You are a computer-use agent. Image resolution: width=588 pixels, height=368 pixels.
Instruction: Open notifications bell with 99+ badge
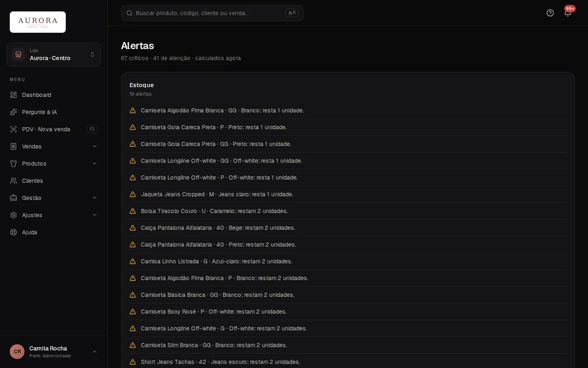[x=568, y=13]
